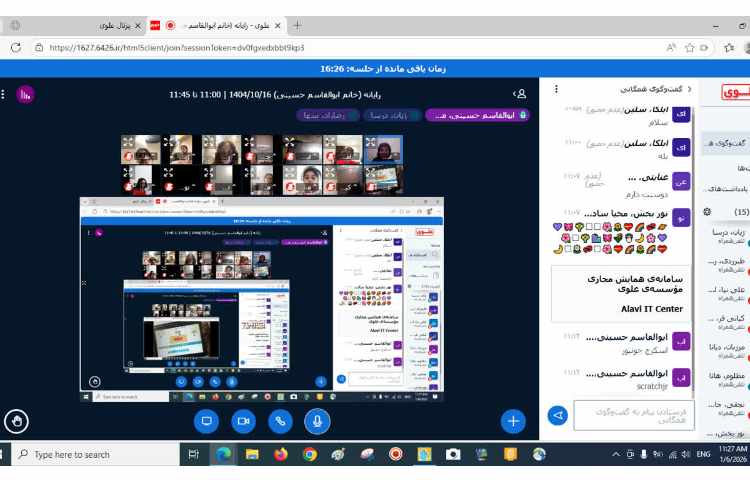Switch input language from ENG

coord(703,454)
